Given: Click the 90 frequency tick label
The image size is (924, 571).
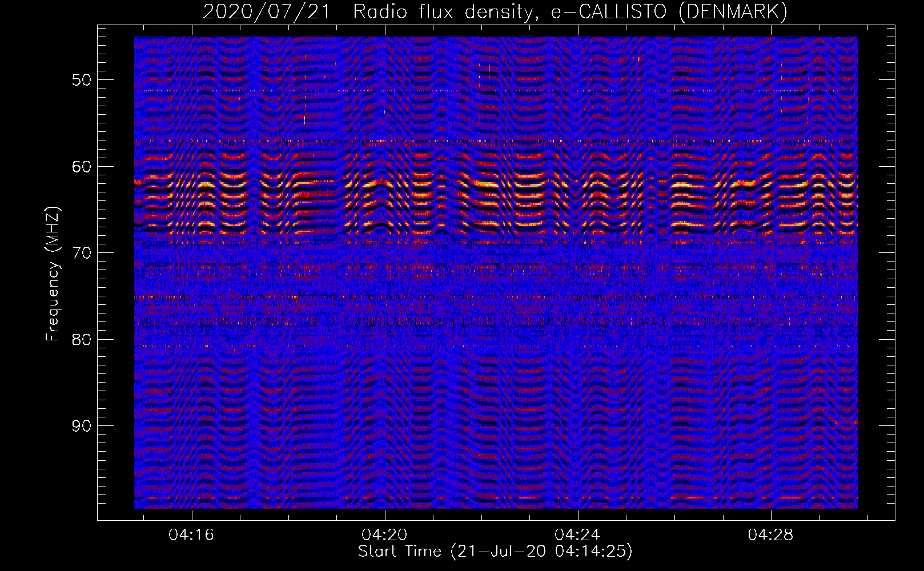Looking at the screenshot, I should click(x=82, y=426).
